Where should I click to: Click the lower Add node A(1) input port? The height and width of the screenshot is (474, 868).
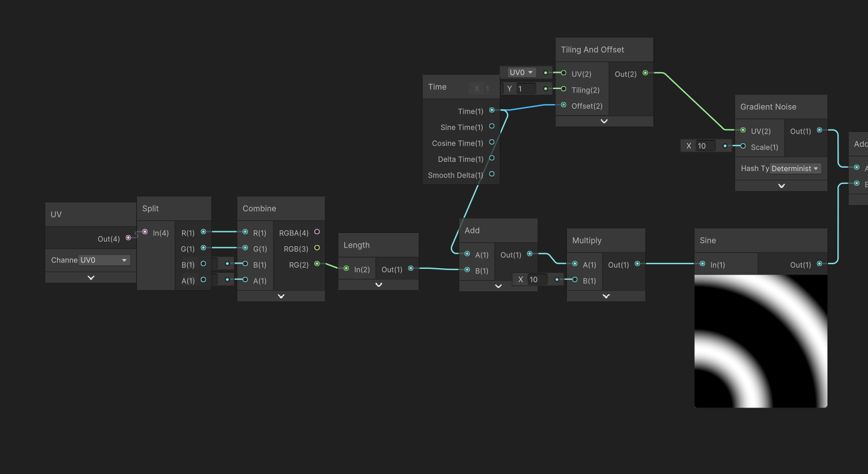click(468, 254)
